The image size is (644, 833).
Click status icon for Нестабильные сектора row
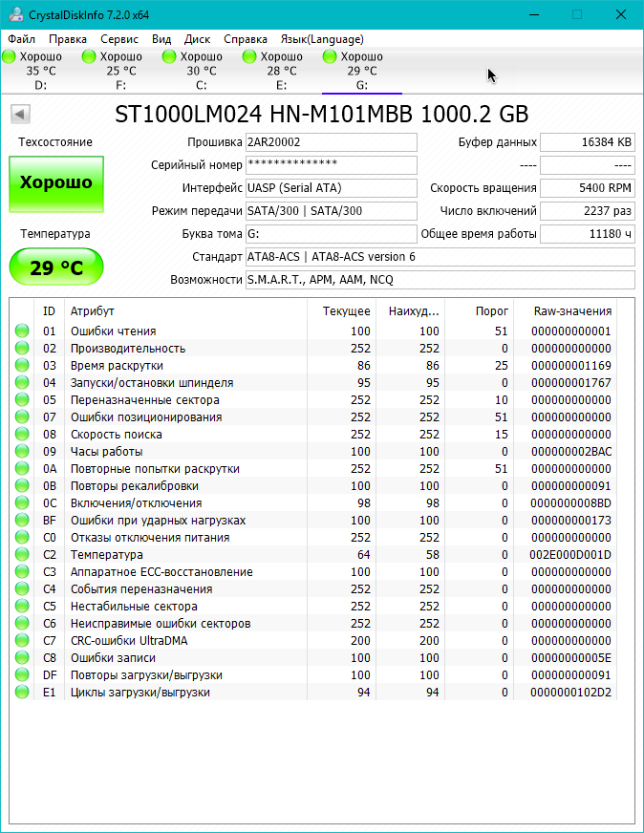point(22,607)
